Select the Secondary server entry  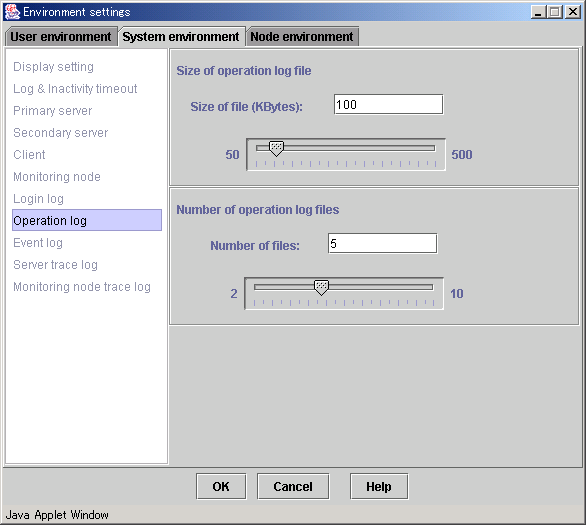(61, 133)
